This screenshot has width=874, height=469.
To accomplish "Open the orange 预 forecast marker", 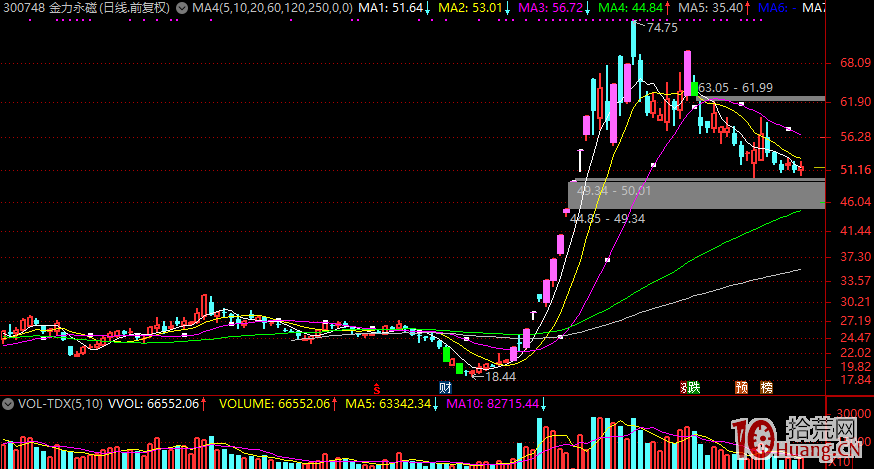I will pos(741,388).
